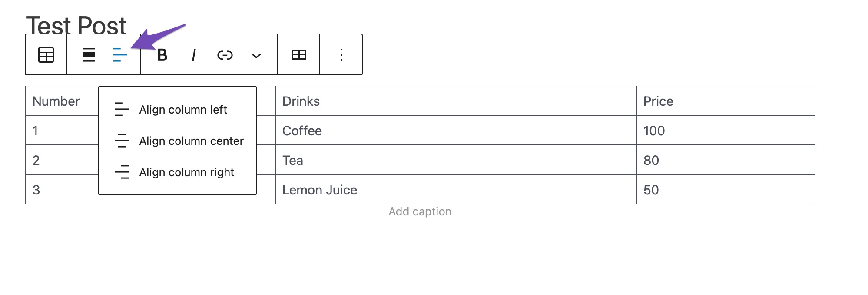Screen dimensions: 868x295
Task: Click the Test Post title
Action: click(x=76, y=25)
